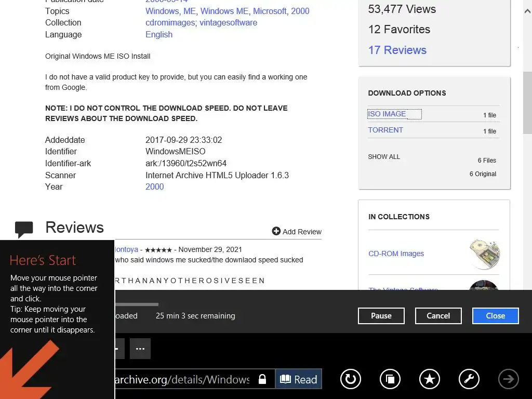Click the identifier text WindowsMEISO
This screenshot has height=399, width=532.
coord(176,152)
